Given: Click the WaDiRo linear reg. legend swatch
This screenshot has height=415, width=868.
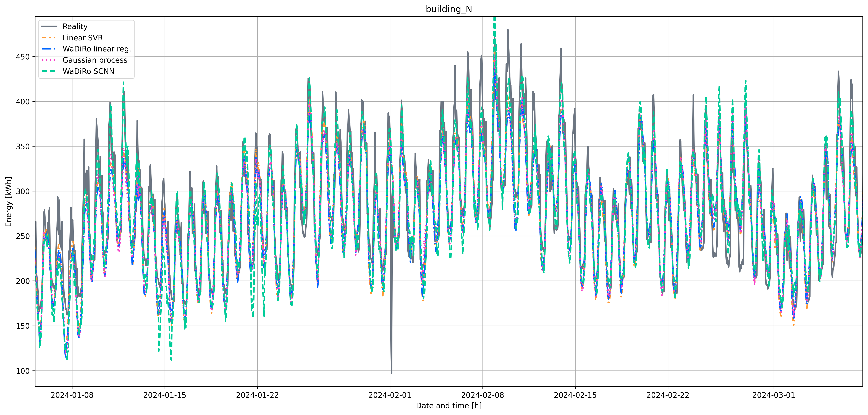Looking at the screenshot, I should pos(49,49).
